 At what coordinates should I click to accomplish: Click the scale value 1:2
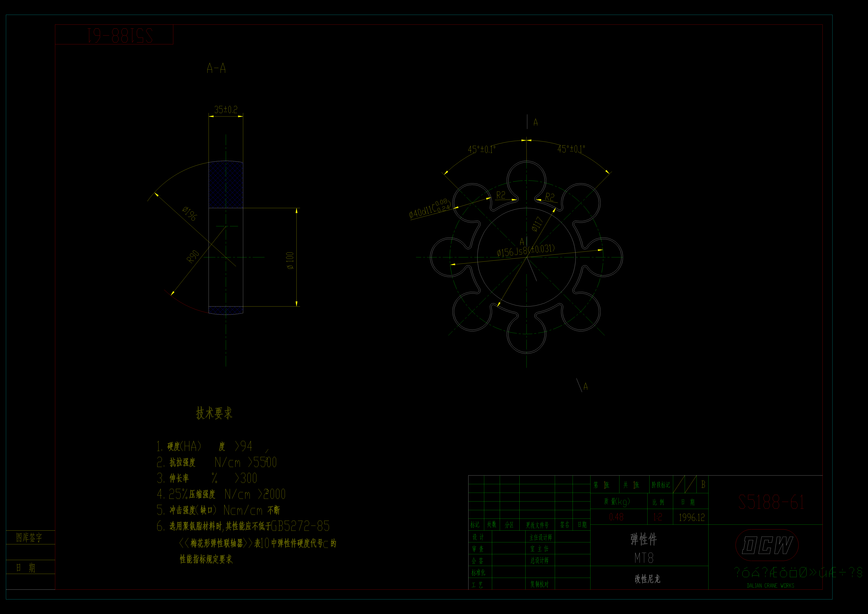point(658,517)
